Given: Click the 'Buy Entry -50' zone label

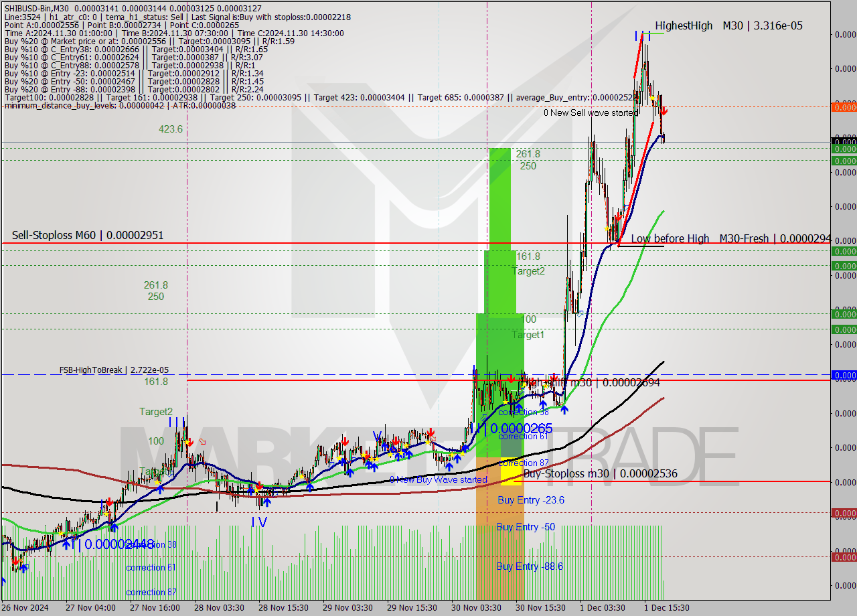Looking at the screenshot, I should (x=526, y=527).
